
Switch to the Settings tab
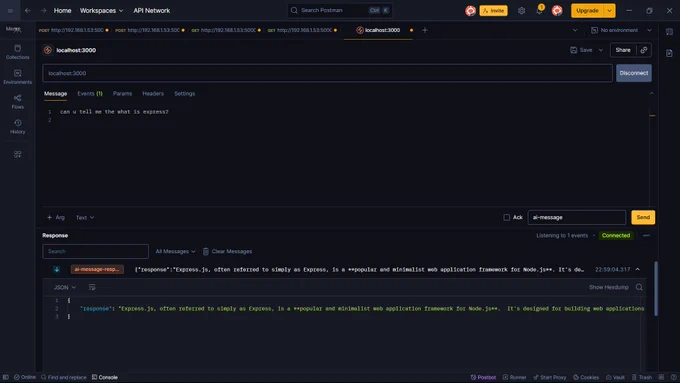click(x=184, y=94)
